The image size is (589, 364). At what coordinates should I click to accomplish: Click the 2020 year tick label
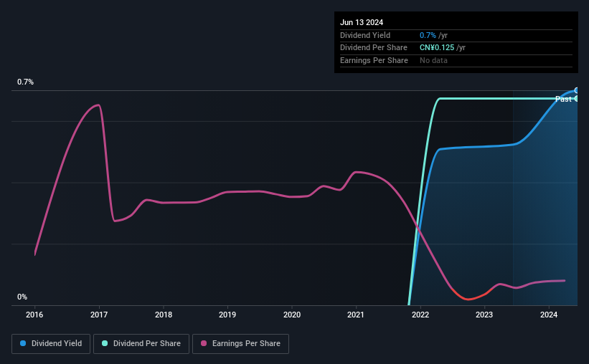point(292,315)
